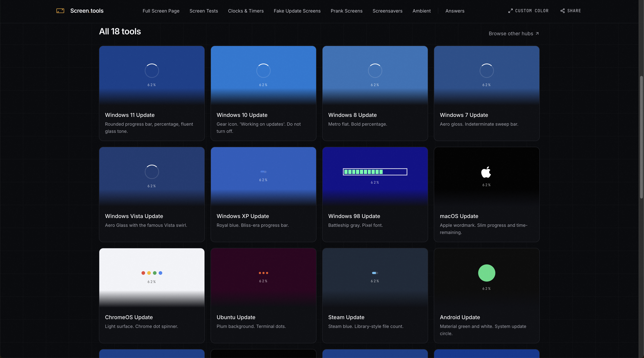Viewport: 644px width, 358px height.
Task: Click the page's vertical scrollbar thumb
Action: (x=641, y=137)
